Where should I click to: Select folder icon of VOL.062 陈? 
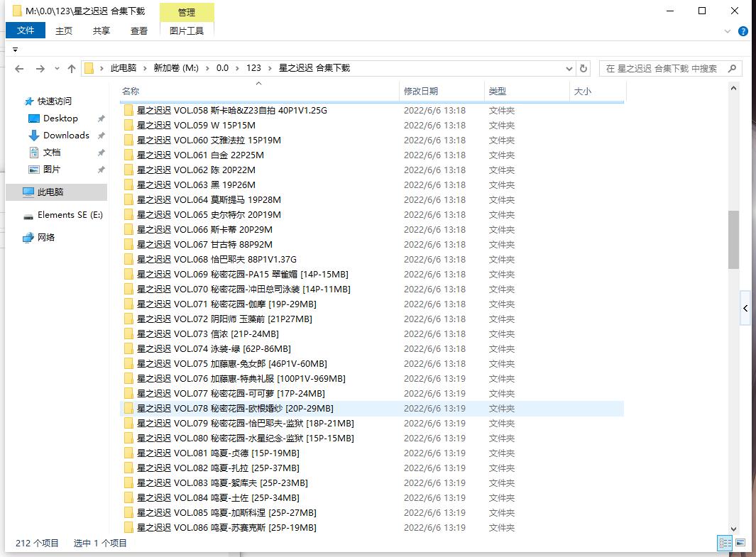tap(128, 170)
